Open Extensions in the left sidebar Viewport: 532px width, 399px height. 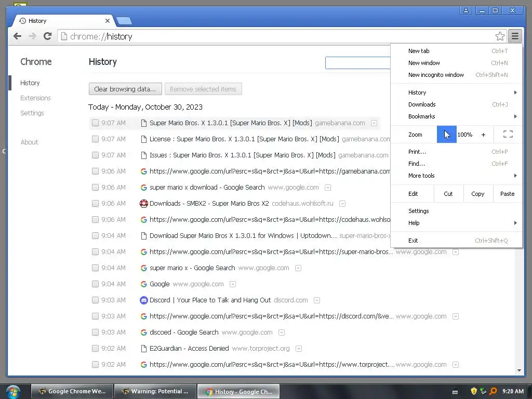[35, 98]
